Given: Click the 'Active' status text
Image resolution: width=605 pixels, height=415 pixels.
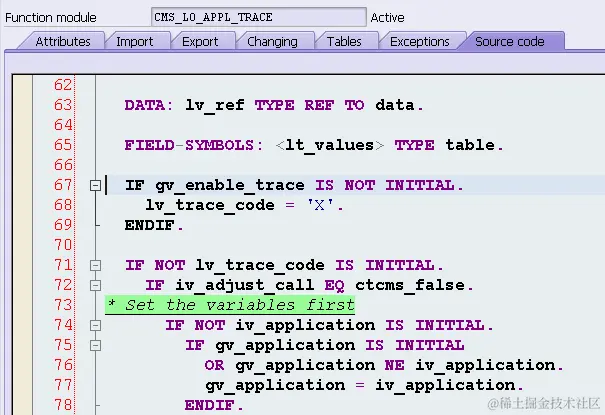Looking at the screenshot, I should coord(387,17).
